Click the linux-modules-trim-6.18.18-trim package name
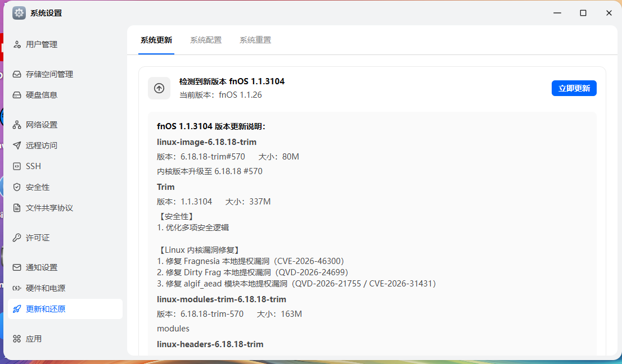 (222, 299)
